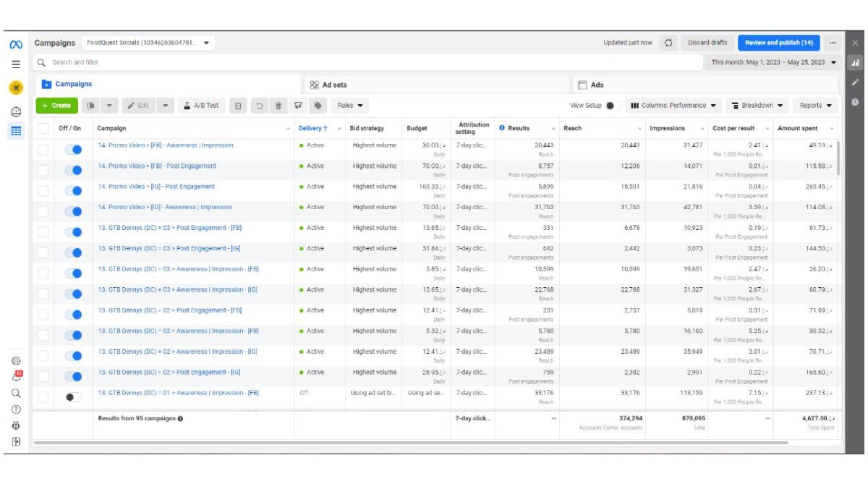Click the trash delete icon in toolbar
The height and width of the screenshot is (484, 868).
click(278, 106)
